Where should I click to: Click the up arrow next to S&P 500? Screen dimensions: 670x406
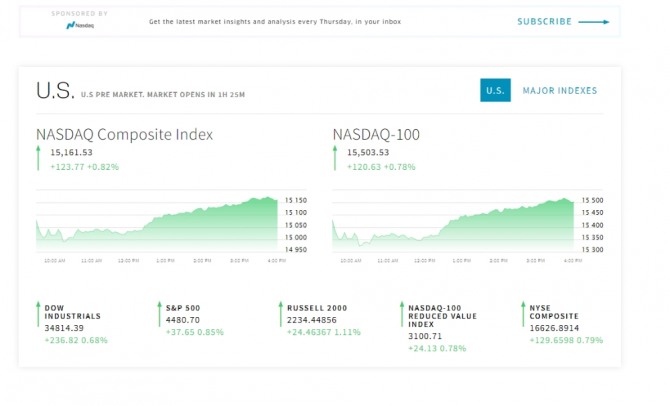[x=159, y=314]
